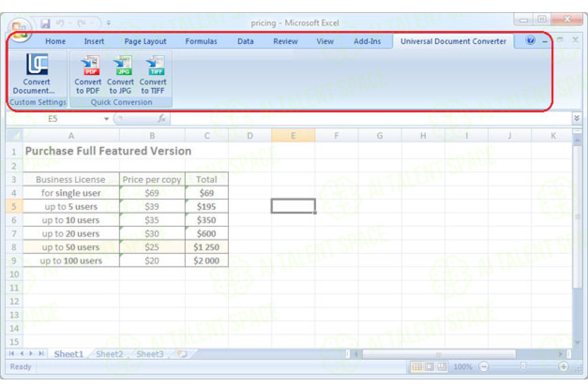Image resolution: width=588 pixels, height=392 pixels.
Task: Select Universal Document Converter tab
Action: [x=453, y=41]
